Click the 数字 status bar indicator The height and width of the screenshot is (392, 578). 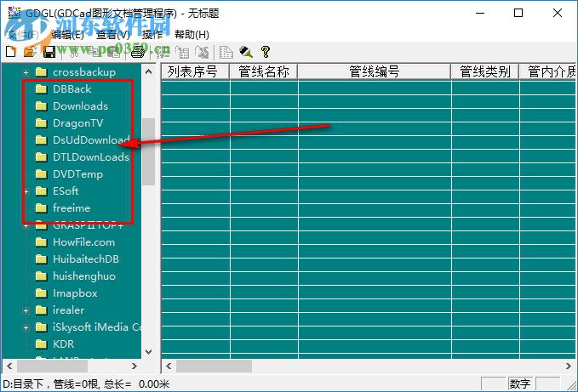click(x=520, y=383)
